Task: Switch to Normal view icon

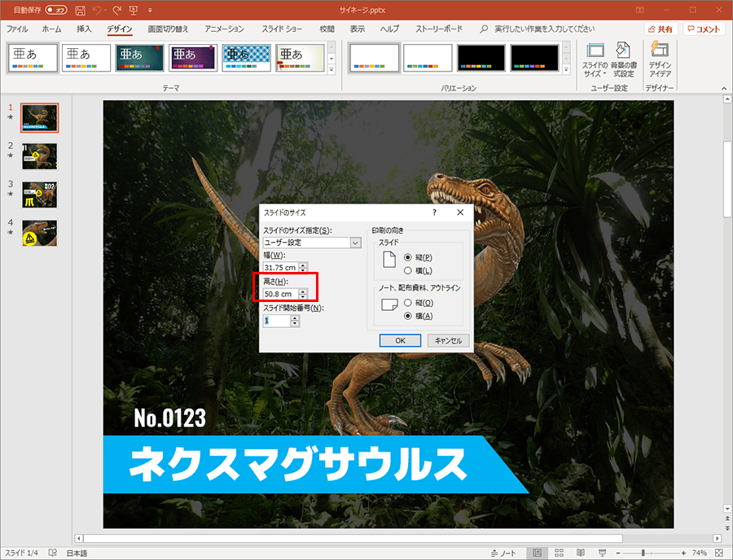Action: click(x=538, y=553)
